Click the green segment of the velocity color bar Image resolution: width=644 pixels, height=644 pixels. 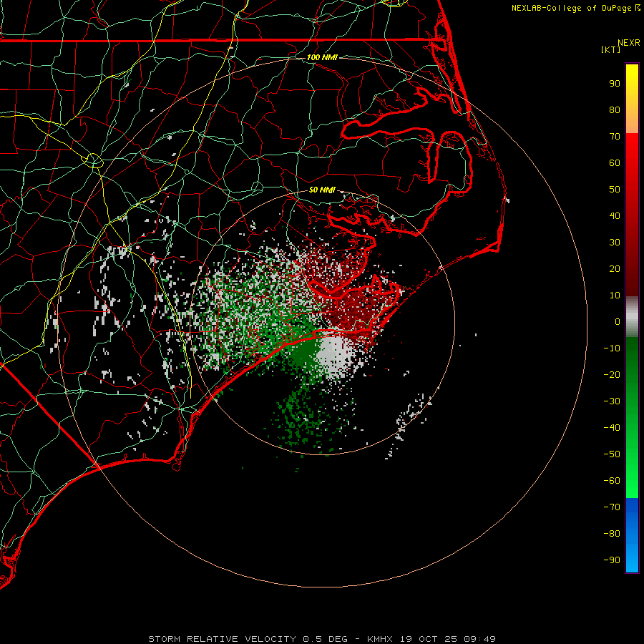click(632, 418)
